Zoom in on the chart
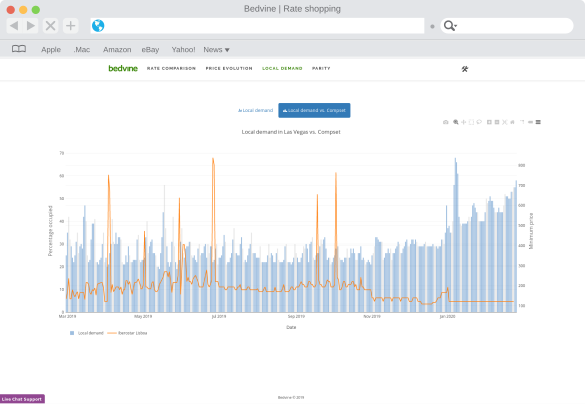 [x=489, y=122]
